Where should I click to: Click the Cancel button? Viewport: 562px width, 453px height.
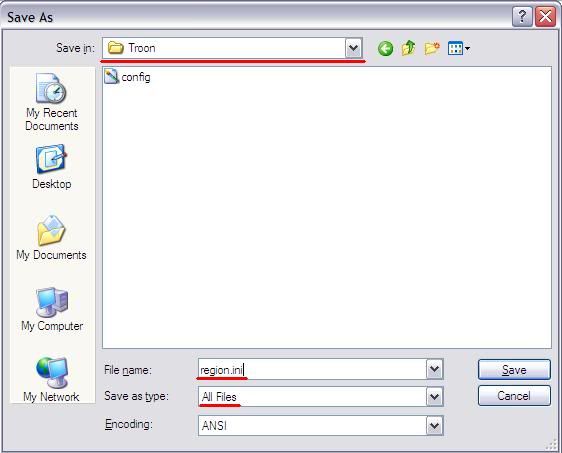[514, 396]
